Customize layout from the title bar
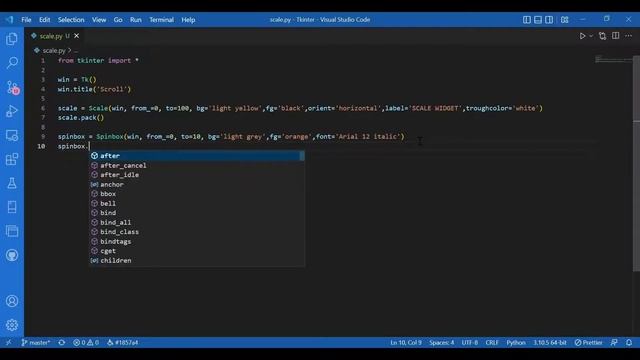 coord(564,20)
